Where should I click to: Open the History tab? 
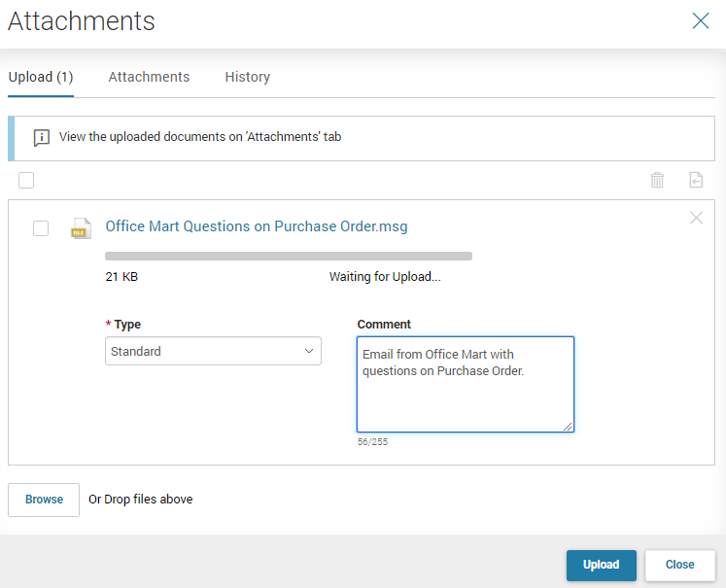coord(247,77)
